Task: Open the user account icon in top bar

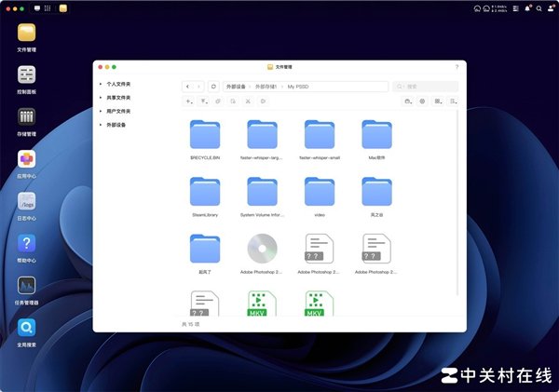Action: pyautogui.click(x=551, y=8)
